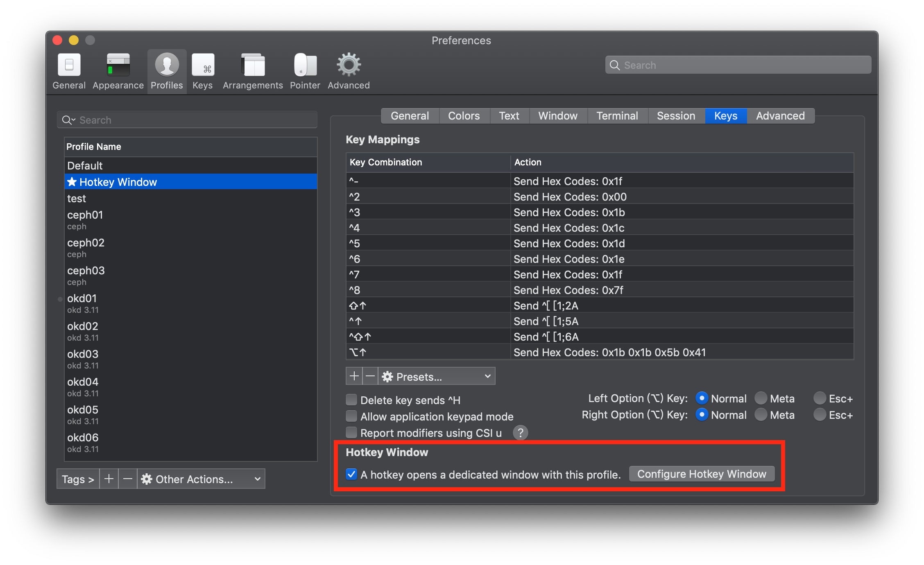Enable Delete key sends ^H

pos(351,400)
